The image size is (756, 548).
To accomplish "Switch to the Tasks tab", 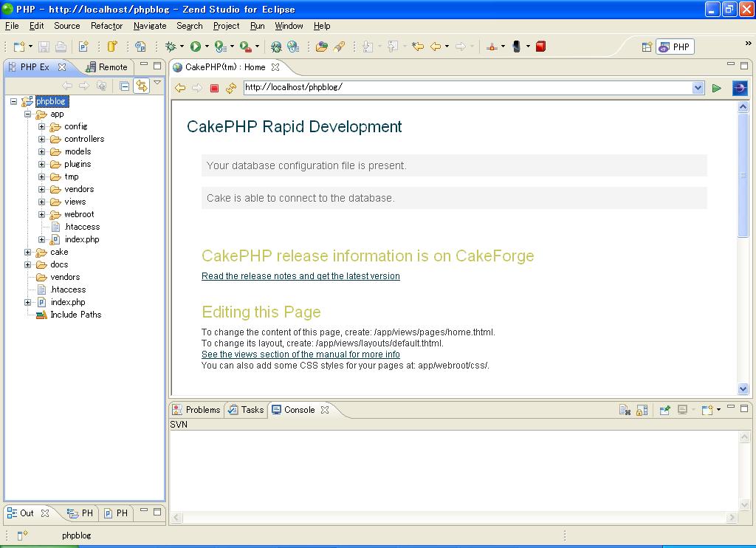I will pyautogui.click(x=246, y=410).
